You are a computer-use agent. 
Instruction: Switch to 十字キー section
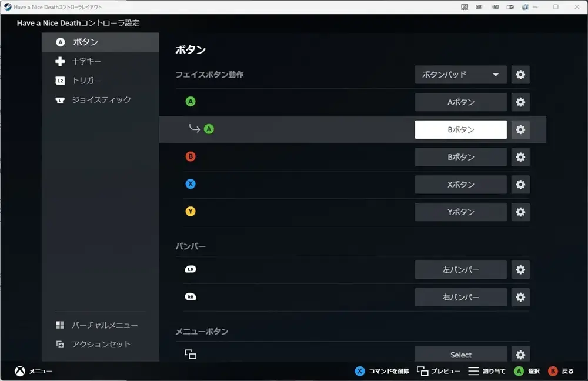(x=101, y=61)
